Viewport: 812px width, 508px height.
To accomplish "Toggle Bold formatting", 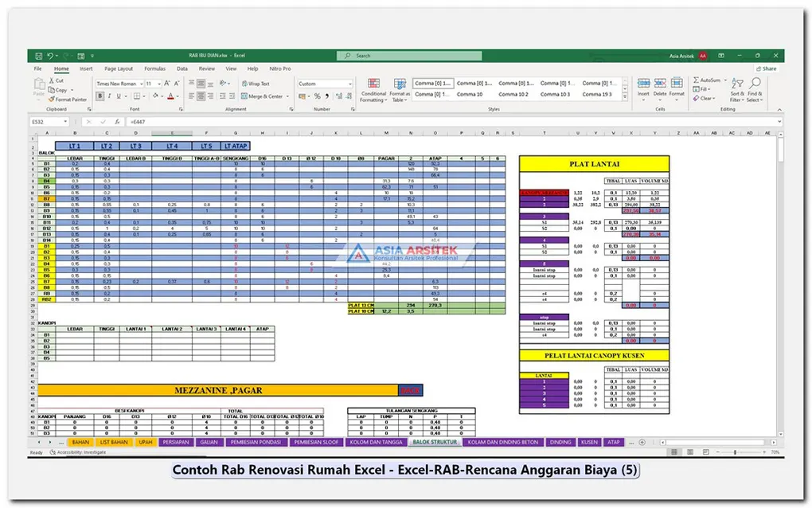I will pyautogui.click(x=100, y=96).
